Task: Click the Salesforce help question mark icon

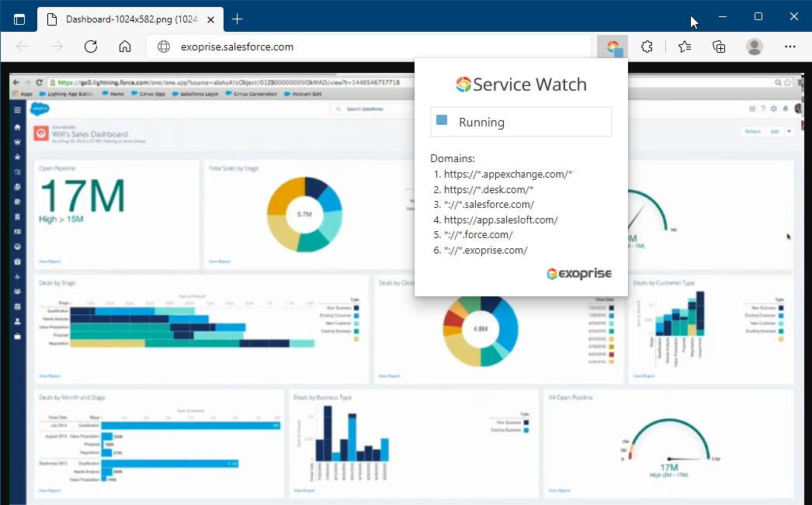Action: point(763,109)
